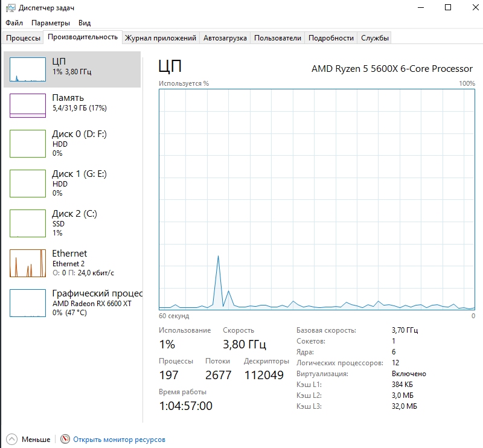This screenshot has width=483, height=448.
Task: Open the Вид menu
Action: click(85, 23)
